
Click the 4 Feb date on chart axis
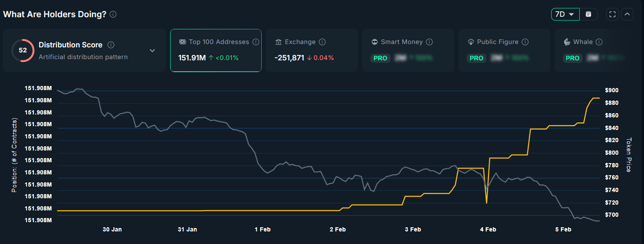(x=488, y=229)
